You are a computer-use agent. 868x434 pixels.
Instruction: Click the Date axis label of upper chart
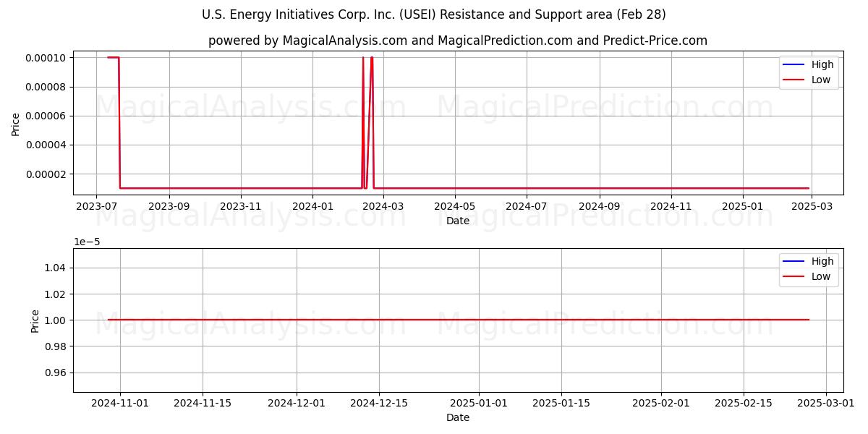[x=458, y=221]
